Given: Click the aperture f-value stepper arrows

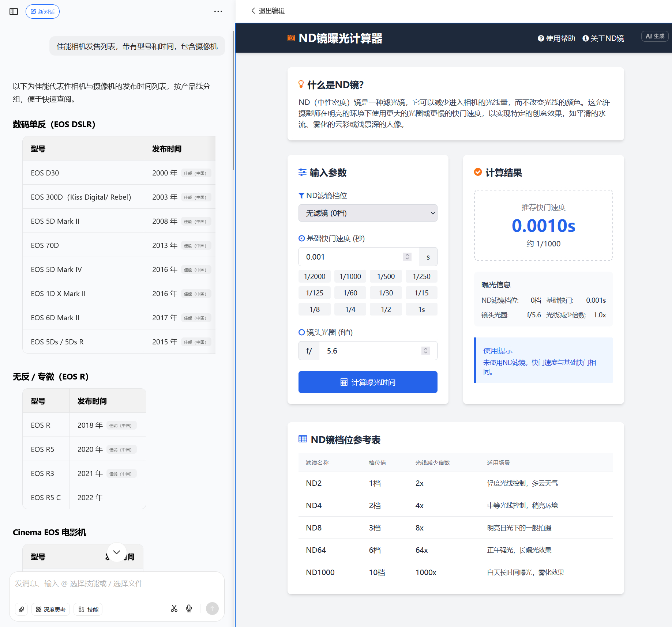Looking at the screenshot, I should [x=425, y=351].
